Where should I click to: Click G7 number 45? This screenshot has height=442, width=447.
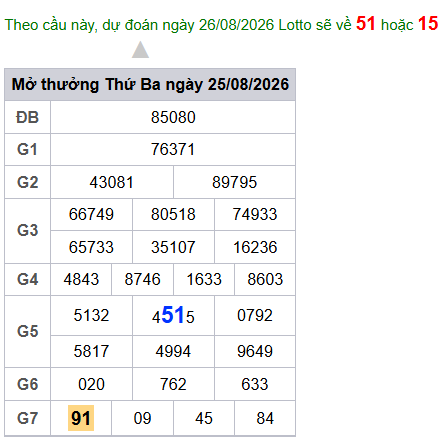coord(204,418)
